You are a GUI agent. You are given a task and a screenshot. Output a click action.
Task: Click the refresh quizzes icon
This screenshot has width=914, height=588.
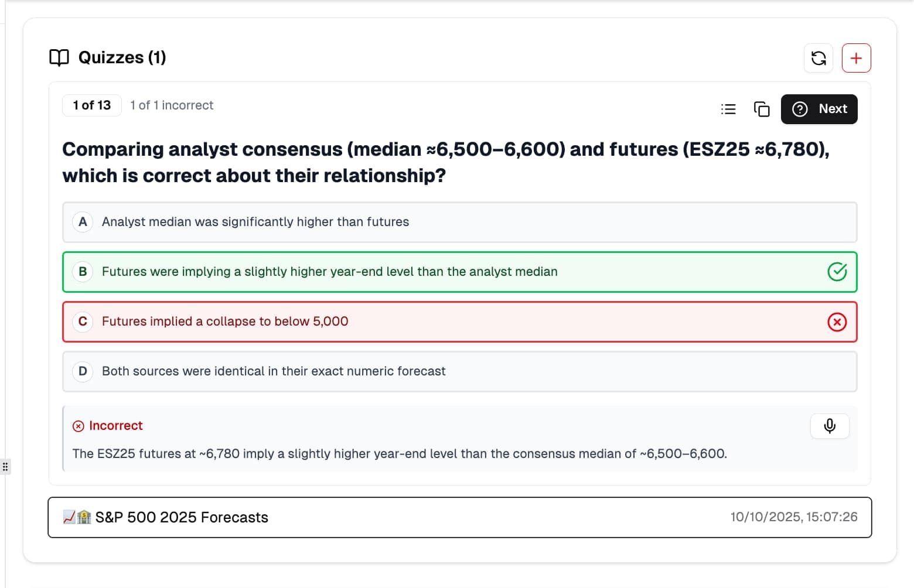[x=818, y=58]
